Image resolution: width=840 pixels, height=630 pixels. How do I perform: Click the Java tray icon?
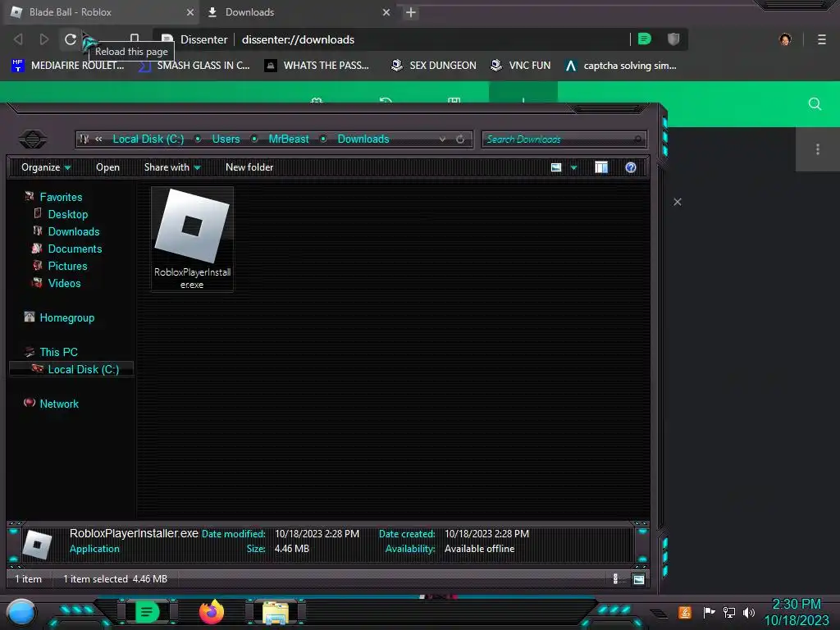tap(684, 612)
